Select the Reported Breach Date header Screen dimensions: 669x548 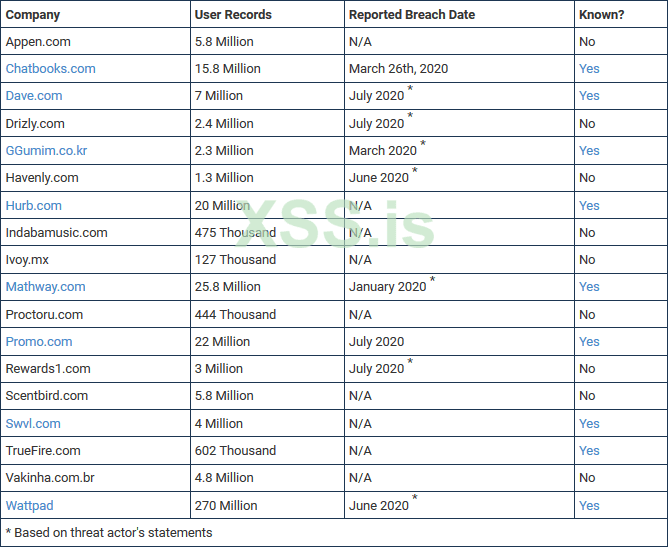point(412,15)
